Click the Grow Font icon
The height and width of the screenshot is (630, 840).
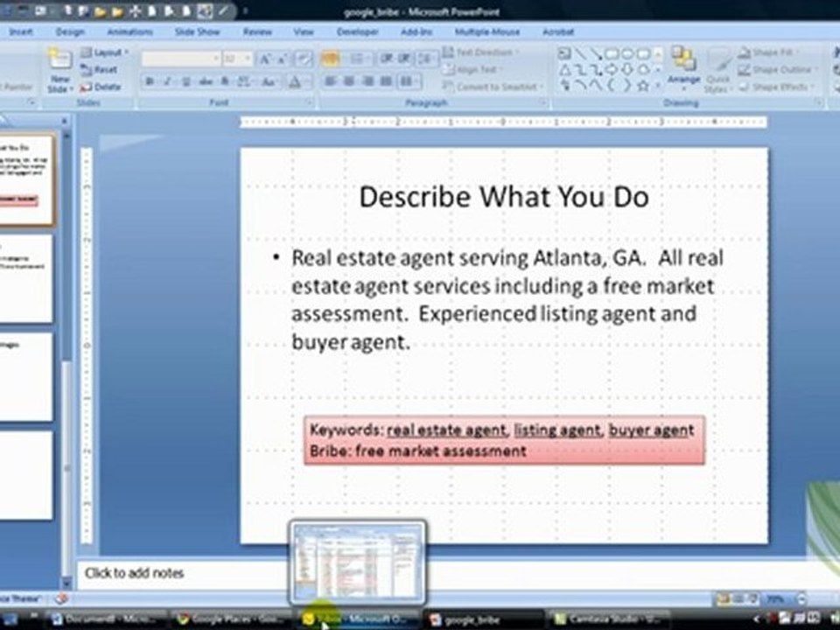(264, 59)
